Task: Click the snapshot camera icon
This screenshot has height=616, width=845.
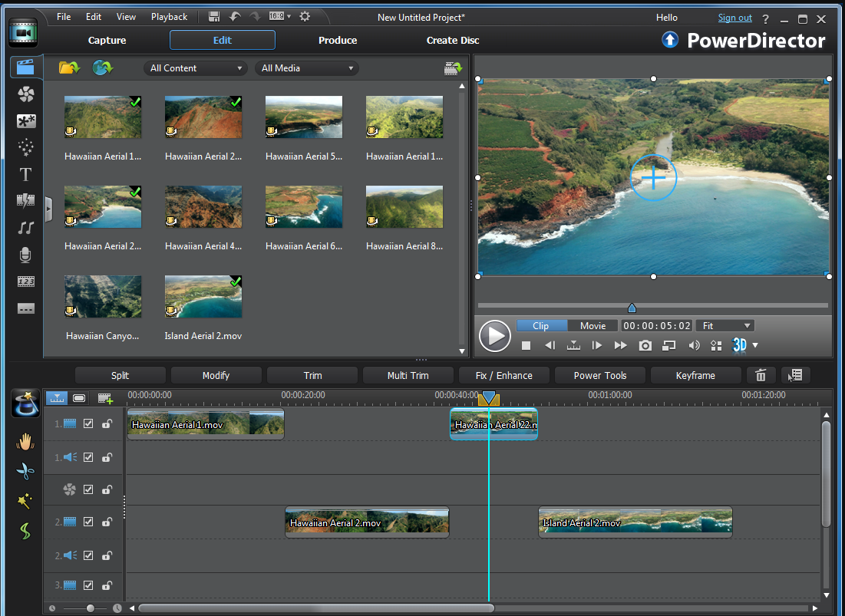Action: click(645, 346)
